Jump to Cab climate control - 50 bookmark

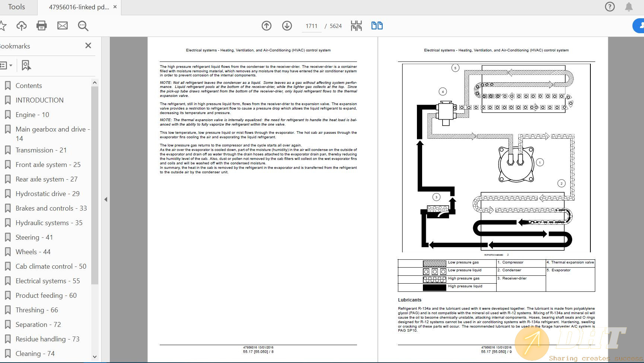click(x=51, y=266)
